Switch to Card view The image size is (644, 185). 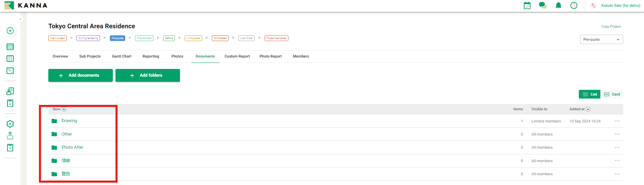[612, 95]
